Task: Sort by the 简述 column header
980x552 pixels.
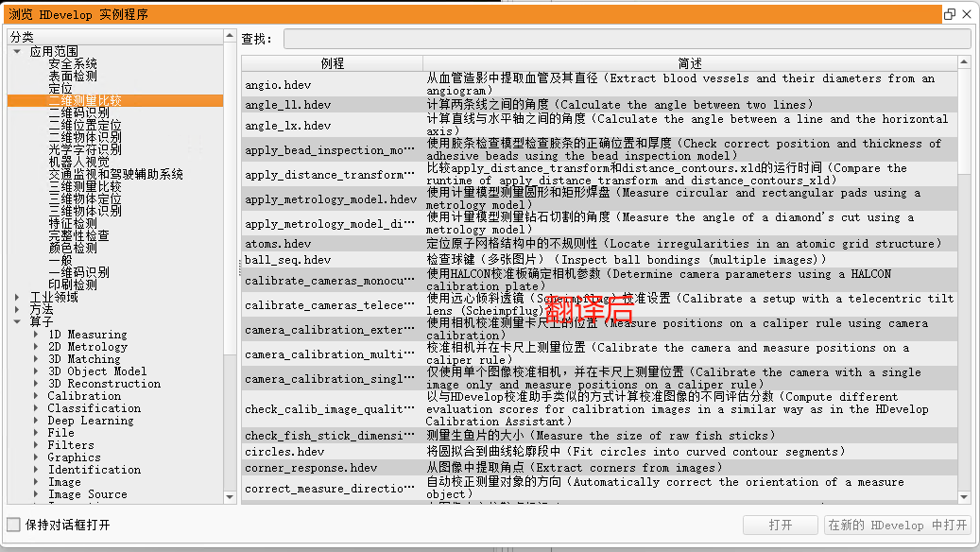Action: pyautogui.click(x=690, y=63)
